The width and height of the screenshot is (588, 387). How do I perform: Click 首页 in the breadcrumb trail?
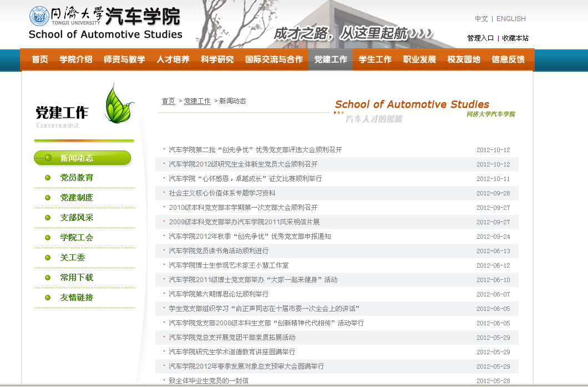(168, 101)
